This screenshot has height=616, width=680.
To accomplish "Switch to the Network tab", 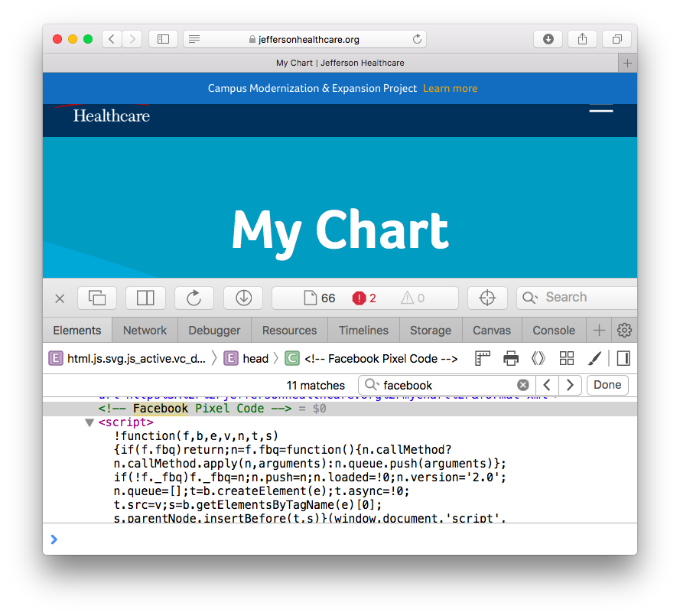I will point(145,331).
